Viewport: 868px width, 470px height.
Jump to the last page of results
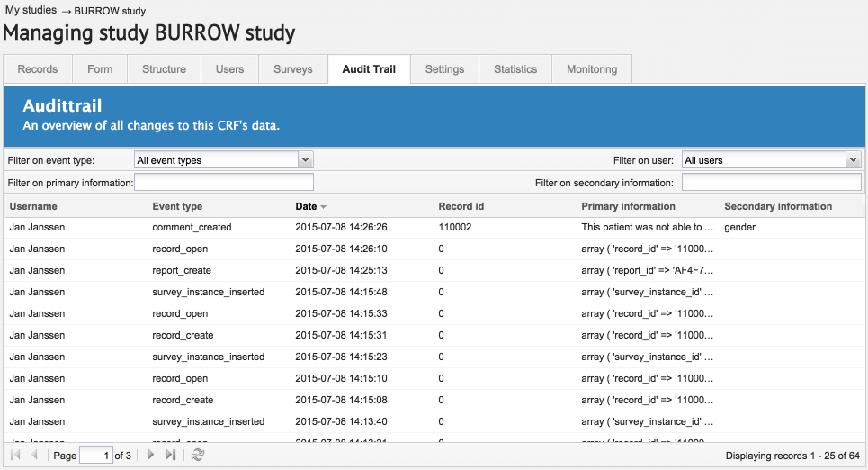tap(171, 456)
